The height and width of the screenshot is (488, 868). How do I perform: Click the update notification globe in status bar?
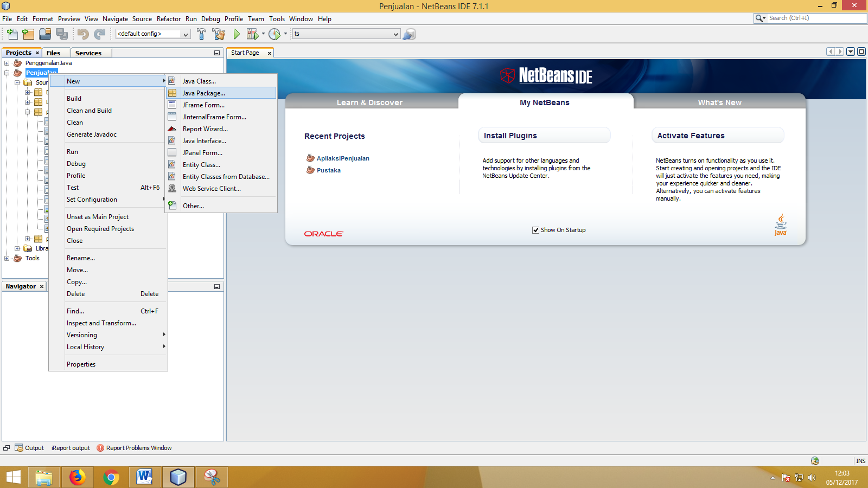point(815,460)
